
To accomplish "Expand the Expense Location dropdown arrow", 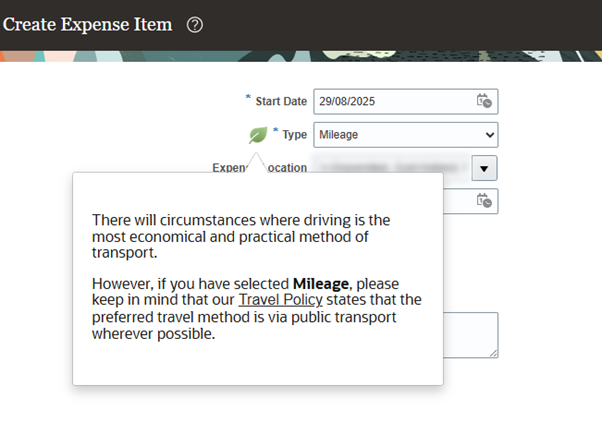I will (x=484, y=167).
